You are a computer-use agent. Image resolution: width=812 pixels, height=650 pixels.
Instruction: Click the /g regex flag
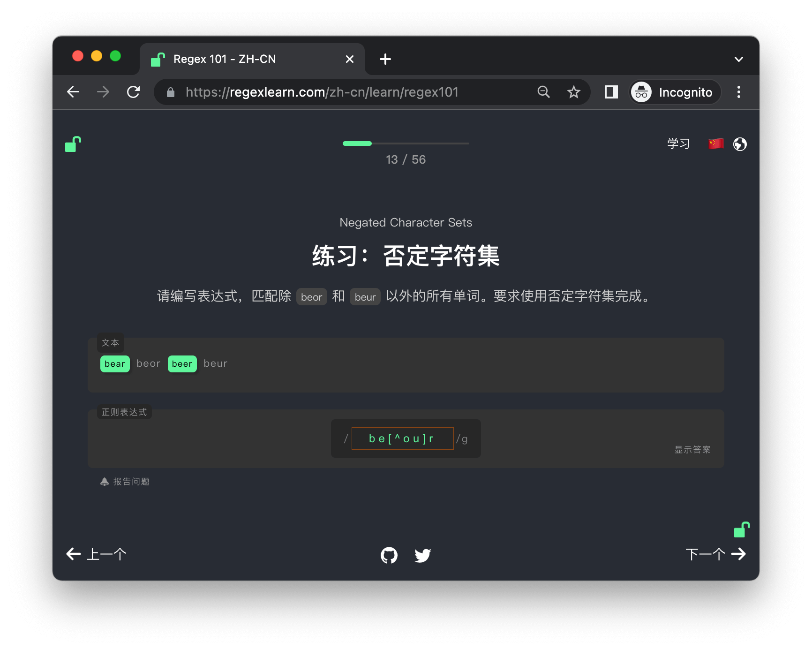[x=462, y=439]
